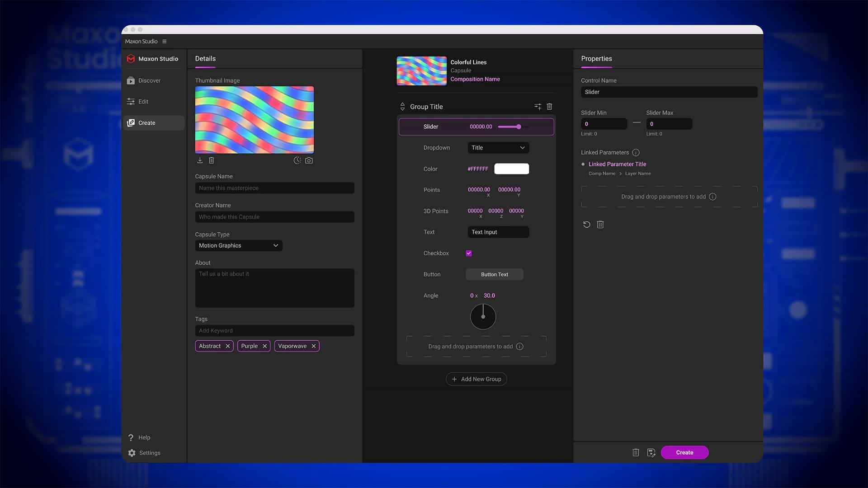Click the white Color swatch

tap(511, 169)
